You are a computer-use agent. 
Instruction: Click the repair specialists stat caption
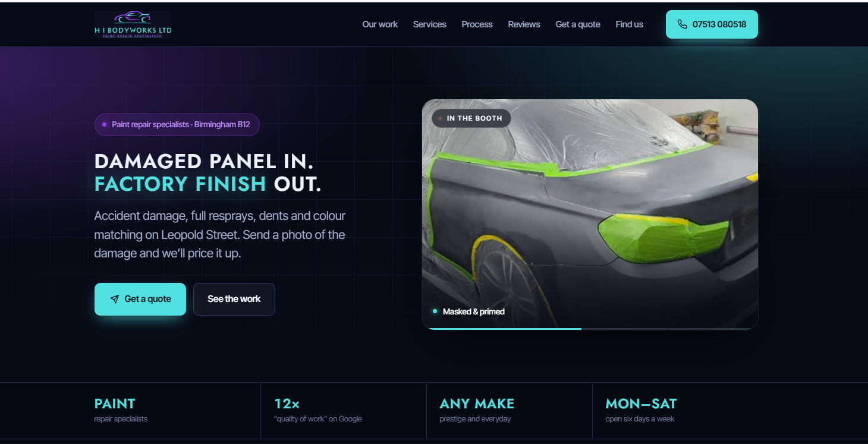[x=121, y=419]
